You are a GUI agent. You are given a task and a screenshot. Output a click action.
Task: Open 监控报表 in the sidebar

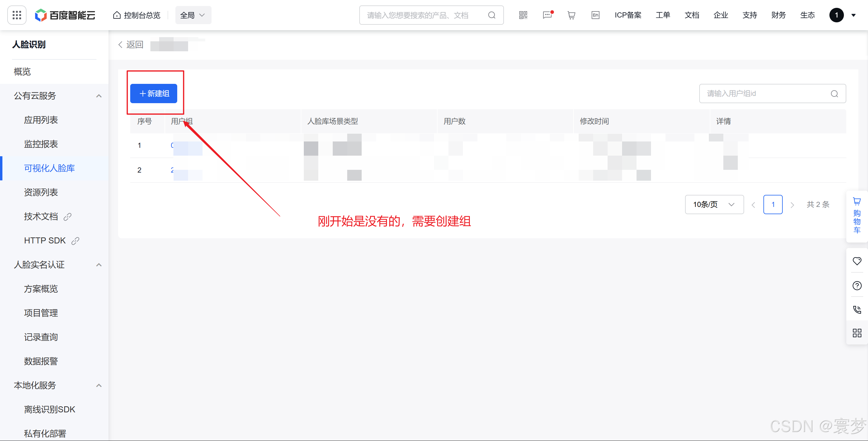pyautogui.click(x=41, y=144)
